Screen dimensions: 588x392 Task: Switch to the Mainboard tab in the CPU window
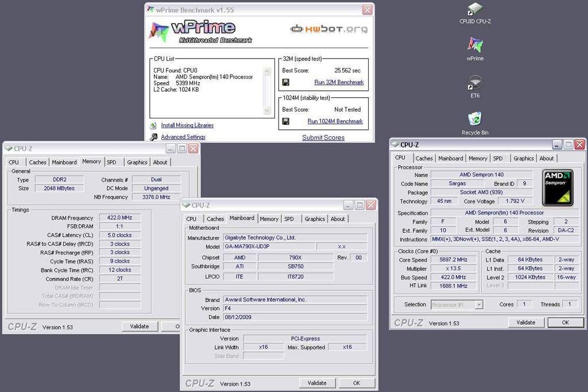click(450, 159)
